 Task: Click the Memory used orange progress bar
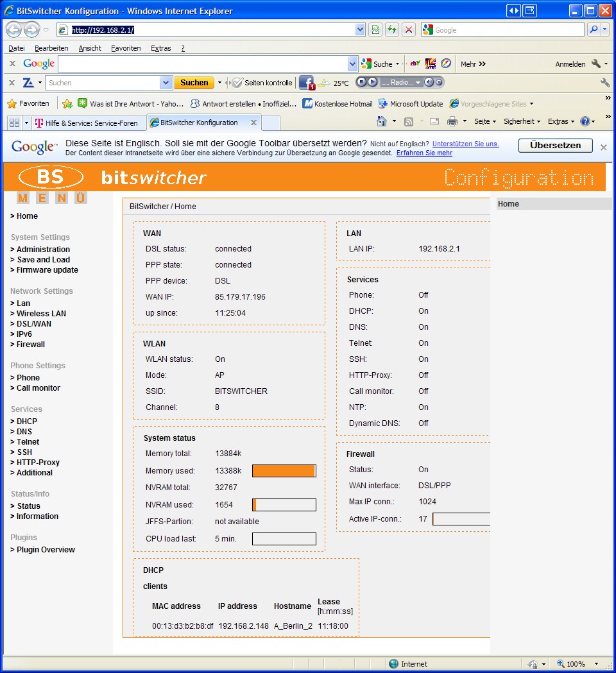click(x=284, y=471)
